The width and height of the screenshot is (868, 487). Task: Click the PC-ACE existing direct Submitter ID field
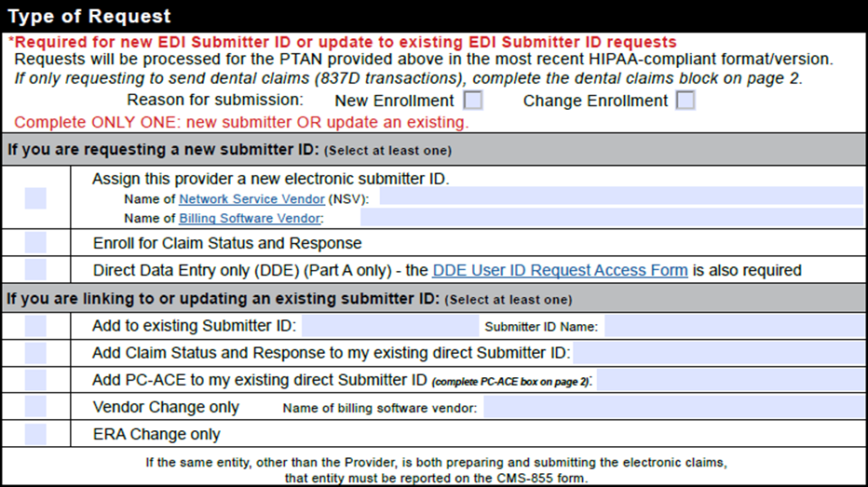point(730,380)
